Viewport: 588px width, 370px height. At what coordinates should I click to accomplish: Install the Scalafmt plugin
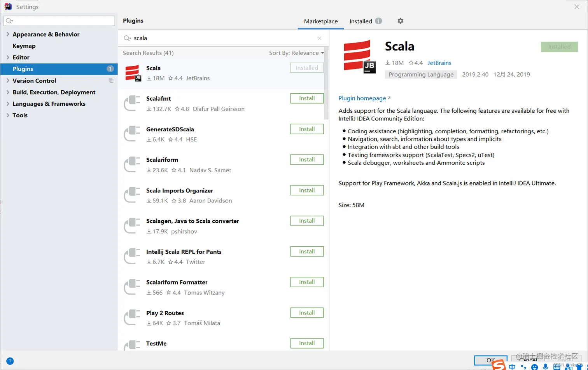point(307,98)
